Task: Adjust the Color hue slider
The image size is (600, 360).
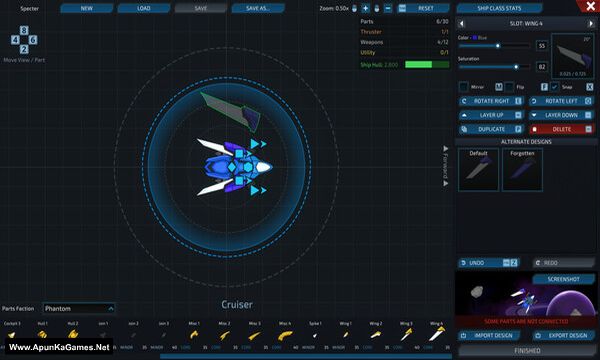Action: (x=494, y=46)
